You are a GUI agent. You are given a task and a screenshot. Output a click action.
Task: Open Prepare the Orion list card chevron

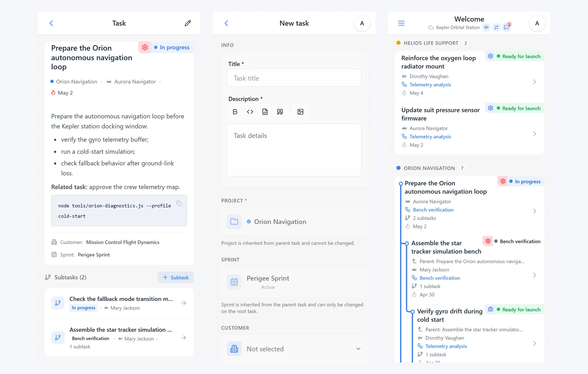click(x=535, y=211)
